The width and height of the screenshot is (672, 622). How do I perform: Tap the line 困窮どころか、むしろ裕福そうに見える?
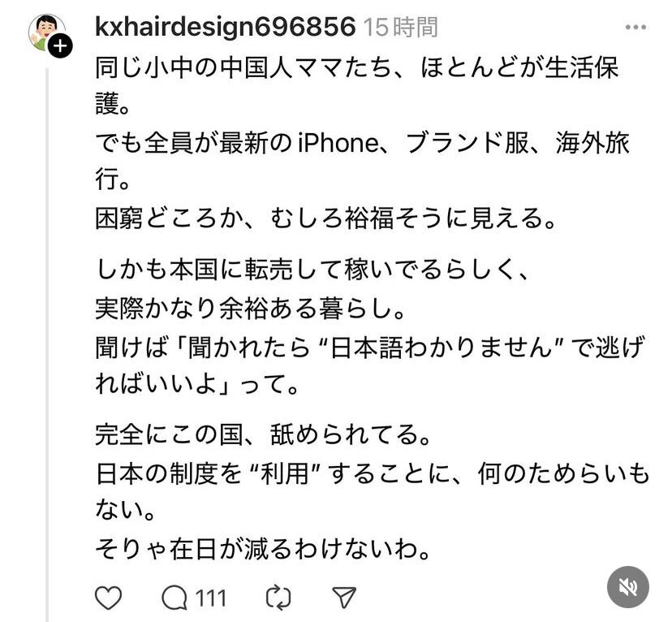[325, 218]
